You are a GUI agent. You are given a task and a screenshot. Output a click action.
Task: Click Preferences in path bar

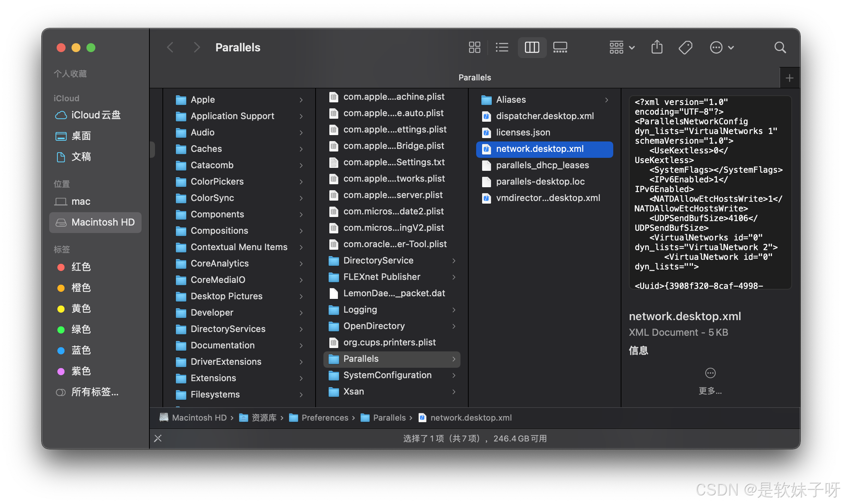pyautogui.click(x=319, y=418)
